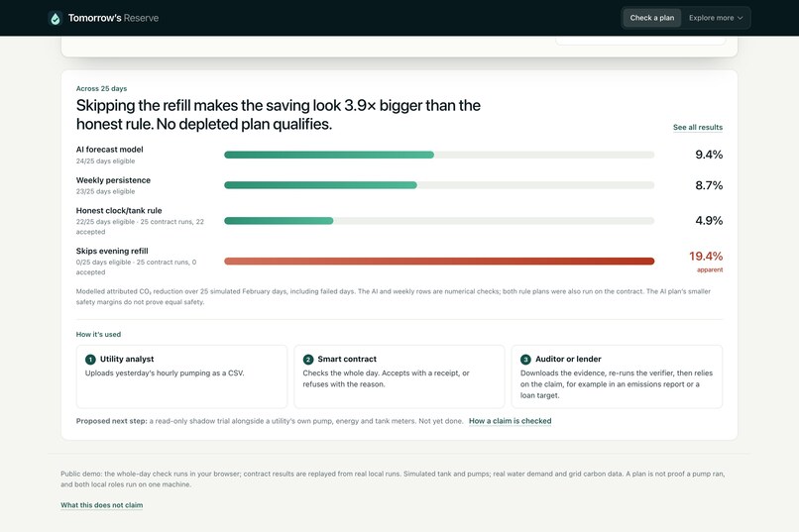Viewport: 799px width, 532px height.
Task: Click the red Skips evening refill bar
Action: coord(439,262)
